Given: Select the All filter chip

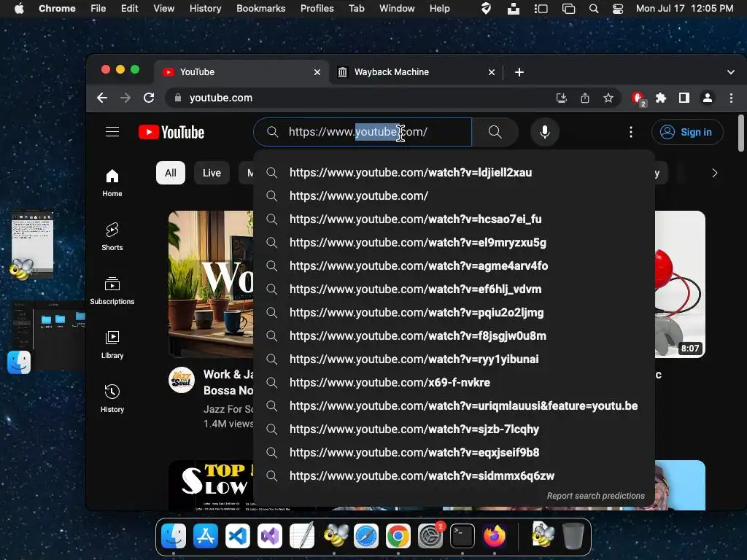Looking at the screenshot, I should 171,173.
